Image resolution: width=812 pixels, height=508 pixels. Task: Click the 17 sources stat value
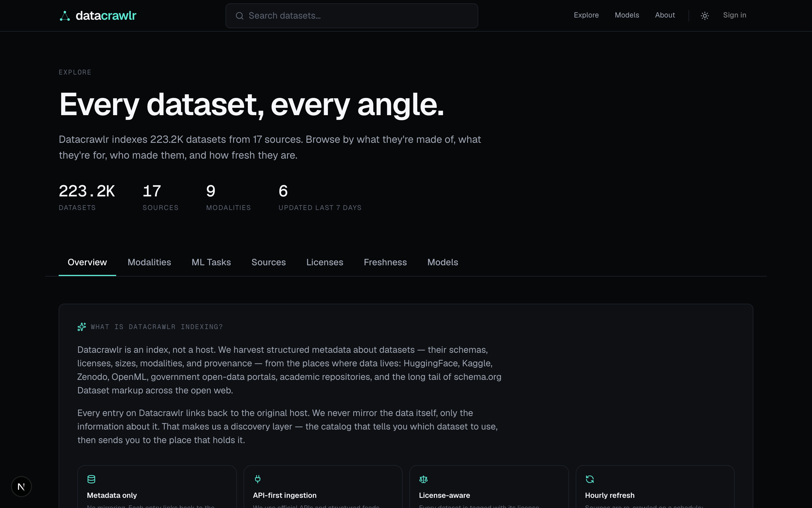(x=152, y=191)
